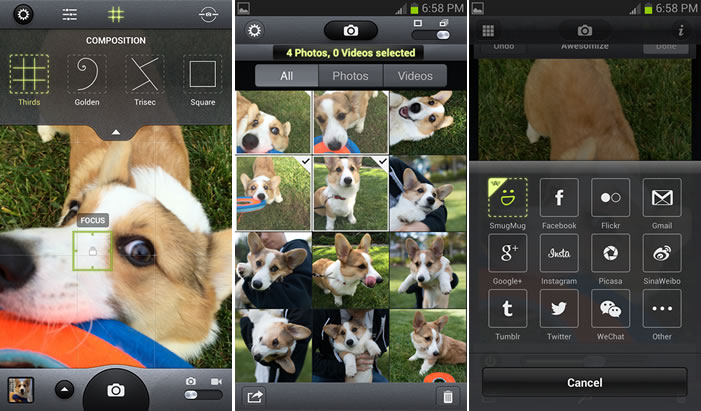Image resolution: width=701 pixels, height=411 pixels.
Task: Share to Flickr
Action: (x=610, y=203)
